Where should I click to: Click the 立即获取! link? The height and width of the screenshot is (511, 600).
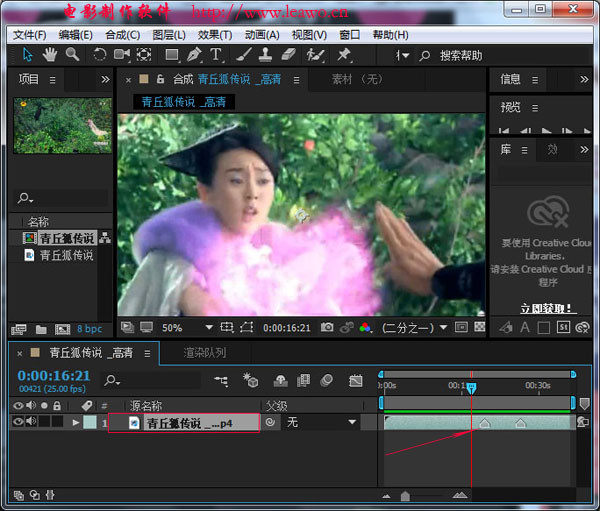coord(546,308)
